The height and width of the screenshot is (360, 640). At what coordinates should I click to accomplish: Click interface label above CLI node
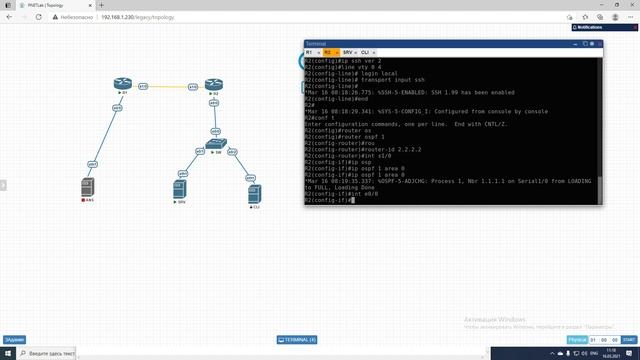tap(251, 178)
